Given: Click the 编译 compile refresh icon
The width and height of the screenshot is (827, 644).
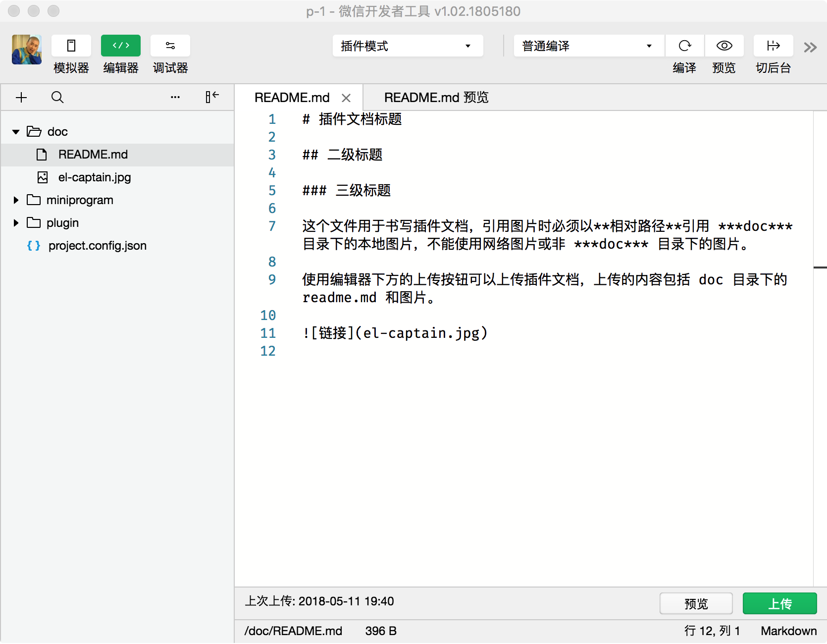Looking at the screenshot, I should tap(684, 46).
